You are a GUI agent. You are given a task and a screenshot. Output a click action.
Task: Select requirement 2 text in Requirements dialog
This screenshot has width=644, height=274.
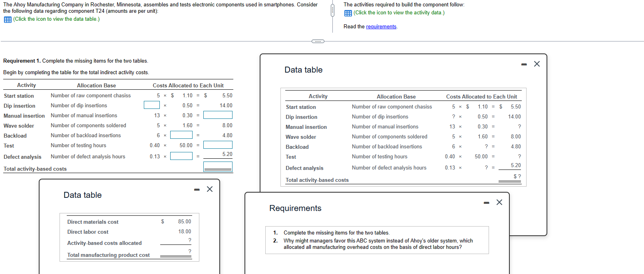[378, 244]
